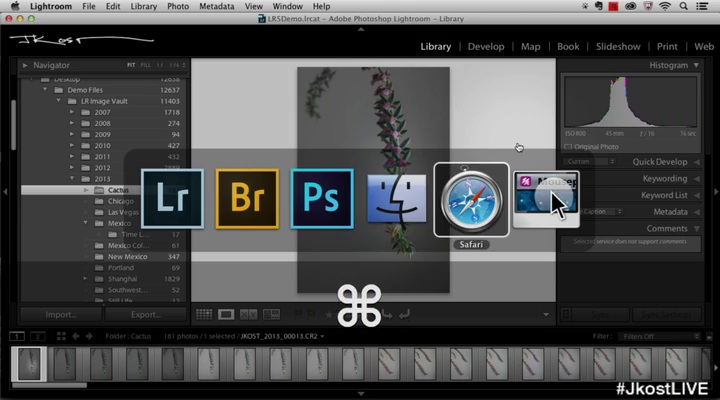The height and width of the screenshot is (400, 720).
Task: Select Mousepose icon in app switcher
Action: [546, 199]
